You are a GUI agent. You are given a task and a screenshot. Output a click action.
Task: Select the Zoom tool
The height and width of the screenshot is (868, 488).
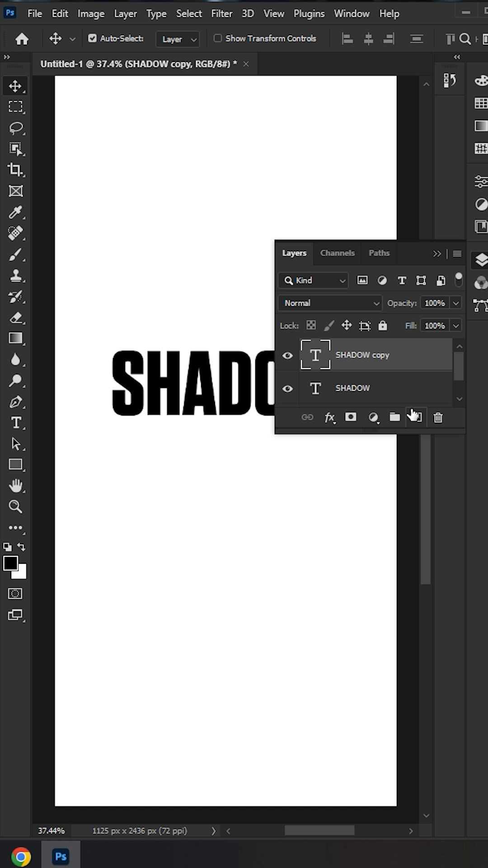tap(15, 507)
